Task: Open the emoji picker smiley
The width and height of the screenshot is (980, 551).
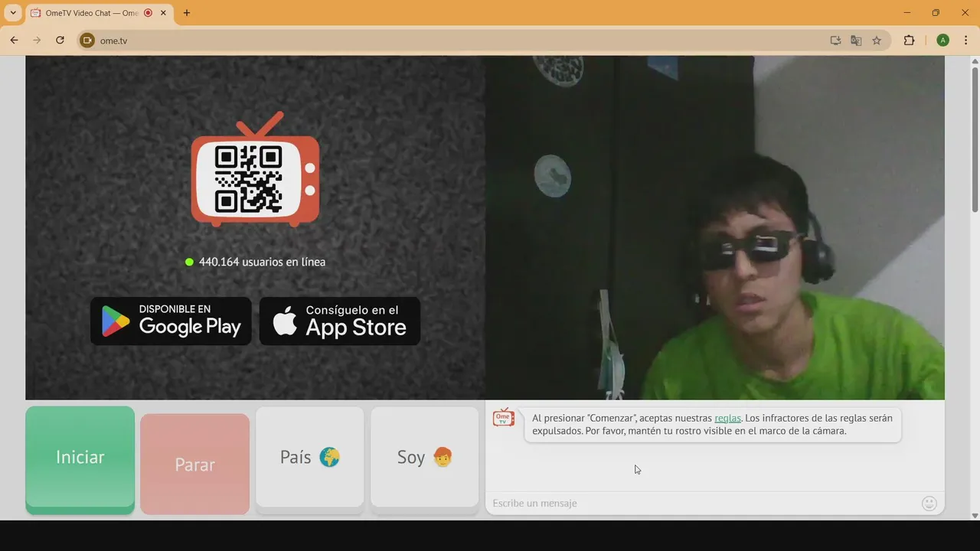Action: [x=929, y=503]
